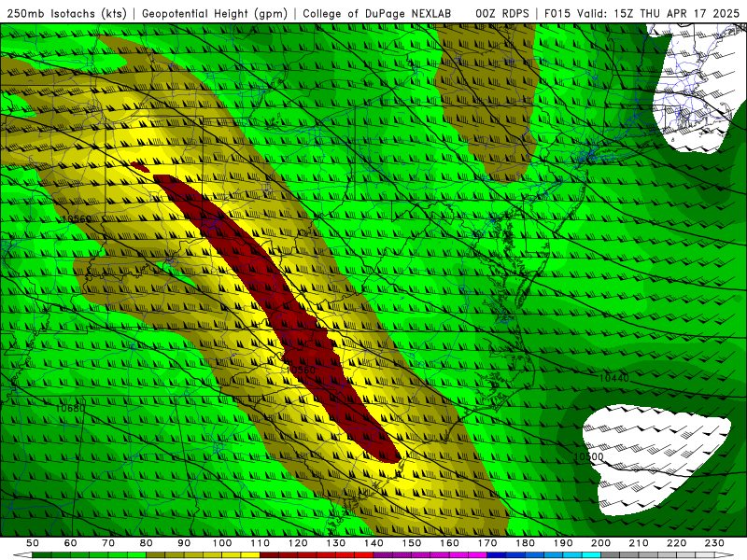Click the "College of DuPage NEXLAB" credit
Viewport: 747px width, 560px height.
pyautogui.click(x=377, y=14)
